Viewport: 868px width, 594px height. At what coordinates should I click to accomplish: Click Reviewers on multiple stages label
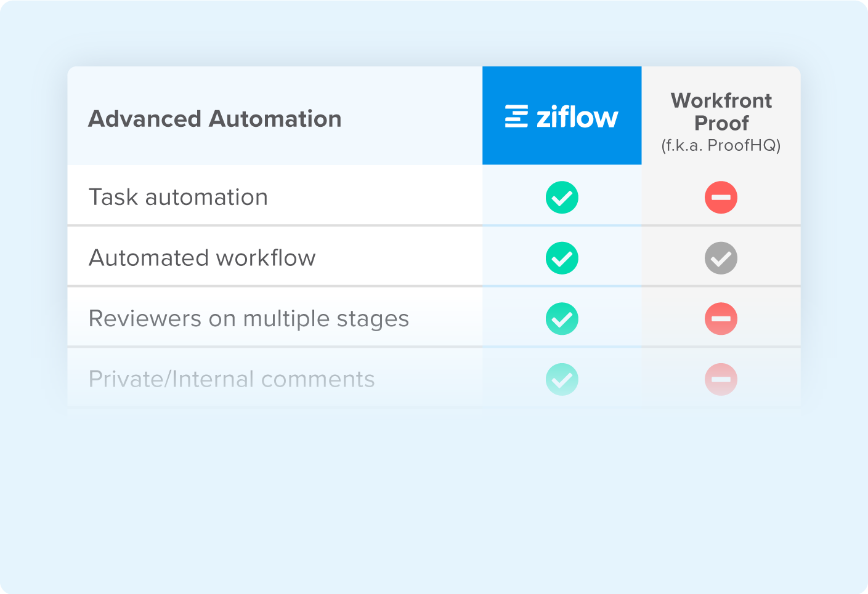click(x=248, y=319)
